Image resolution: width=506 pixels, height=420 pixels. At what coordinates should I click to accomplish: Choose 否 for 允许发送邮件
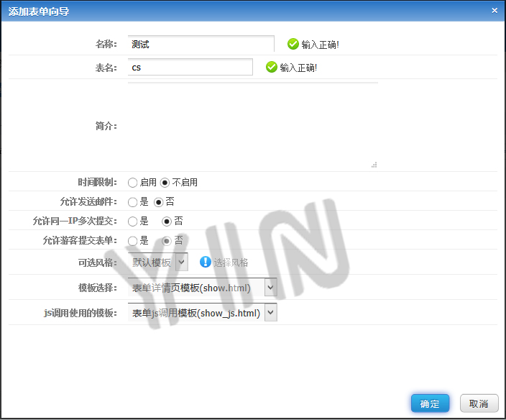point(159,202)
